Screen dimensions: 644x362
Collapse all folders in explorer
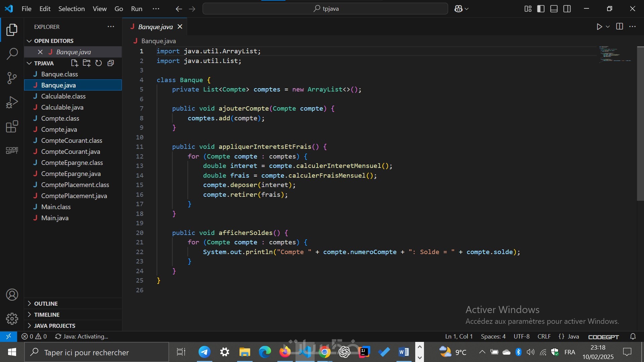pos(111,63)
